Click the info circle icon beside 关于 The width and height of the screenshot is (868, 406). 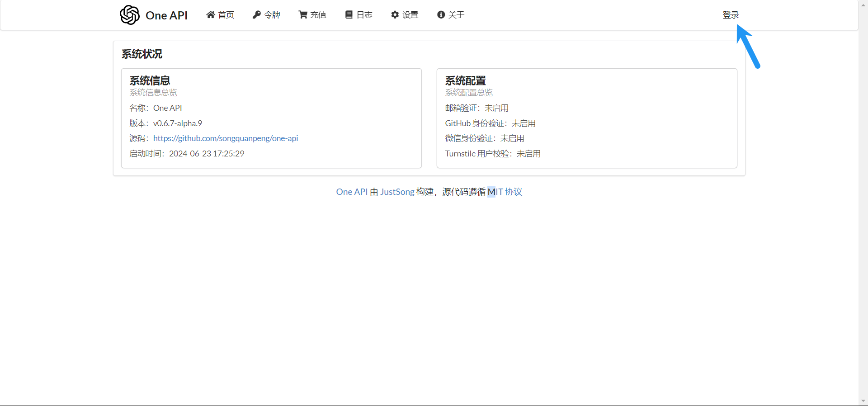click(441, 15)
